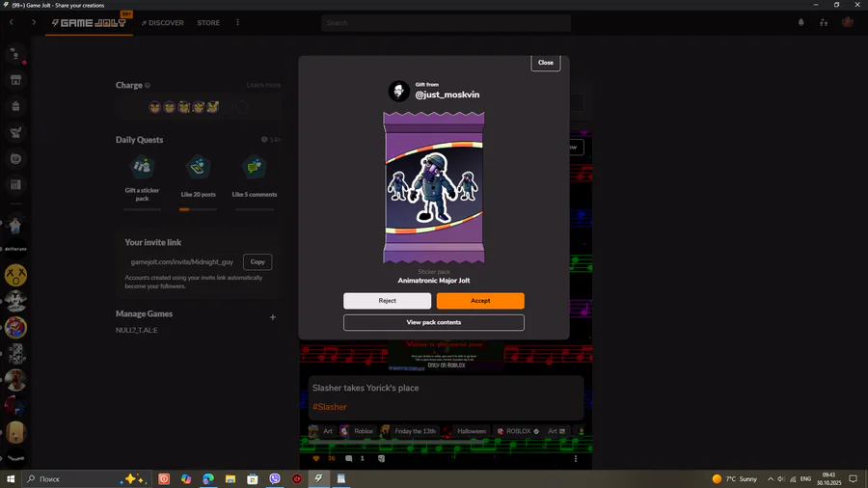Click the View pack contents button
The width and height of the screenshot is (868, 488).
(433, 322)
